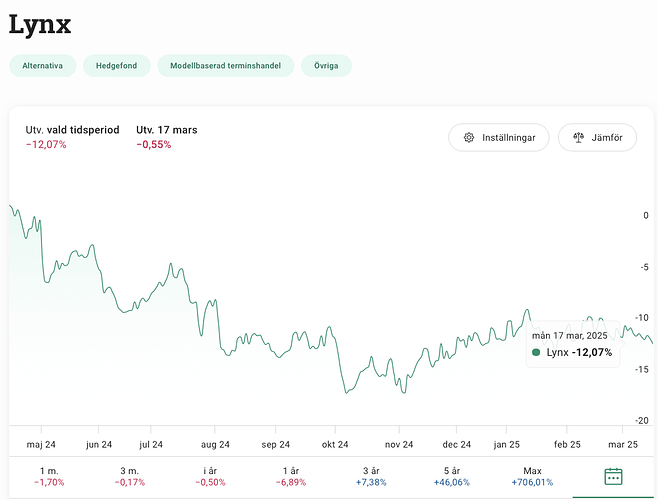Click the jan 25 axis label

[506, 444]
